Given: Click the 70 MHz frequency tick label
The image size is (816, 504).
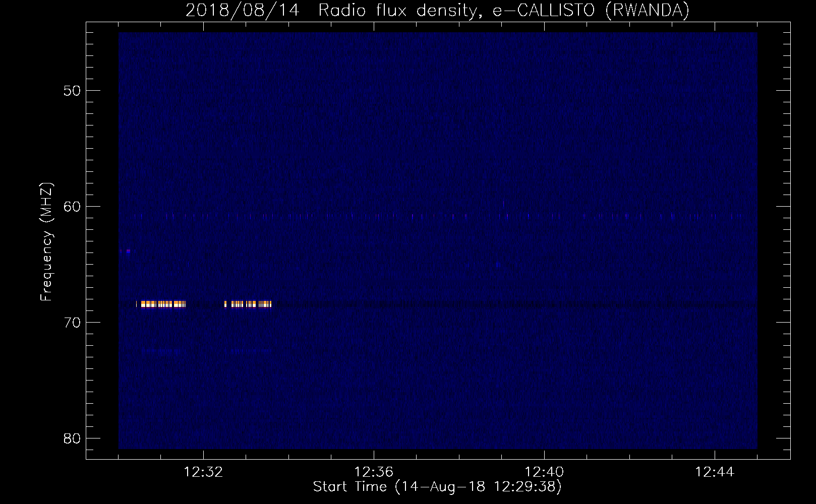Looking at the screenshot, I should tap(72, 323).
